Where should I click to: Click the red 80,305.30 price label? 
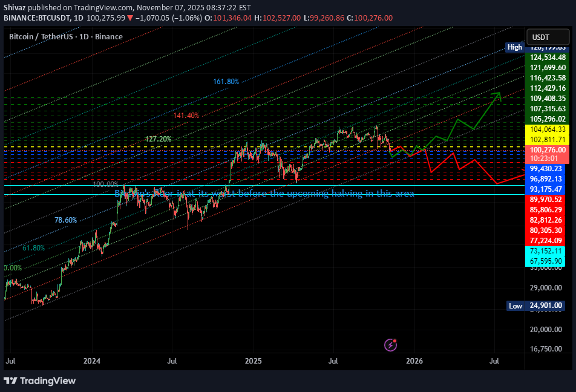click(546, 230)
